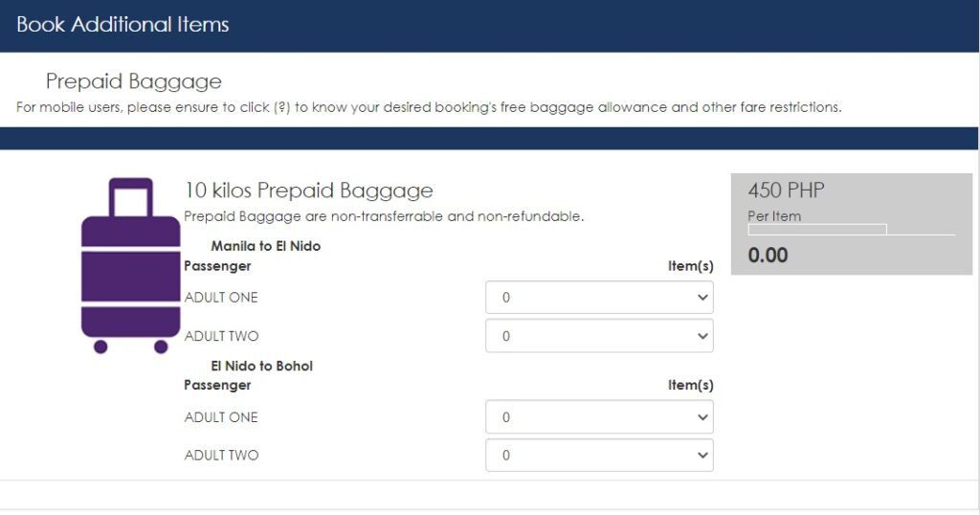
Task: Click the Per Item label
Action: coord(773,216)
